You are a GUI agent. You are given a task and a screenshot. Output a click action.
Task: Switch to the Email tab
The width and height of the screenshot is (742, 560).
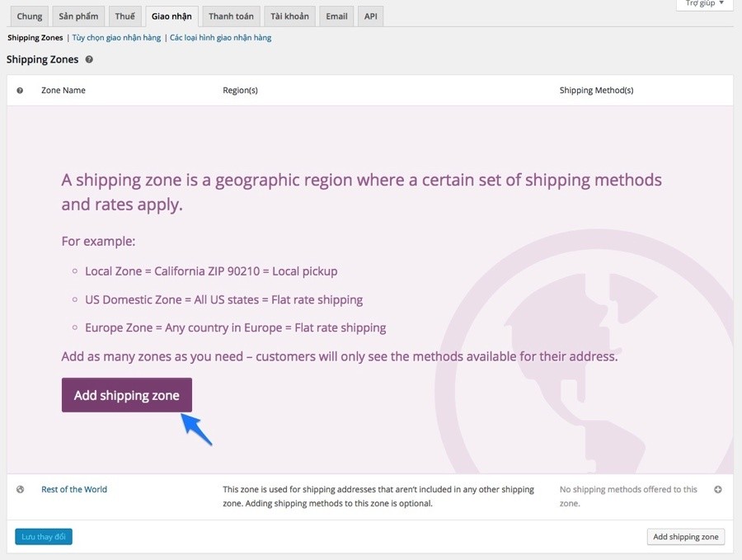coord(336,16)
